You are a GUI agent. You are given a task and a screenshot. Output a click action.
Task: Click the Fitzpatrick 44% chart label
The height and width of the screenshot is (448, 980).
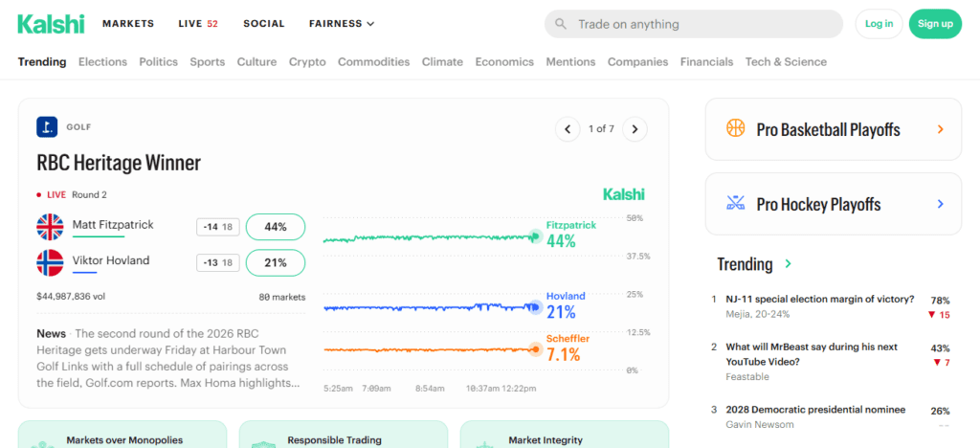tap(571, 234)
